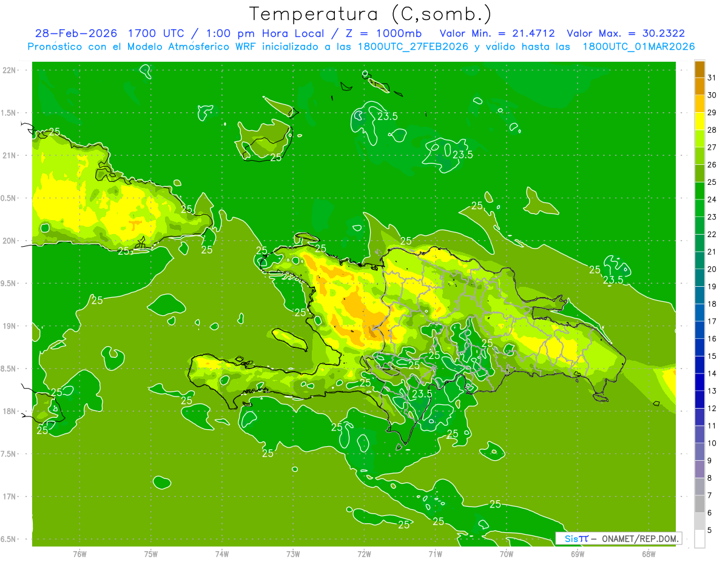728x562 pixels.
Task: Click teal colorbar segment between 19 and 20
Action: [x=699, y=278]
